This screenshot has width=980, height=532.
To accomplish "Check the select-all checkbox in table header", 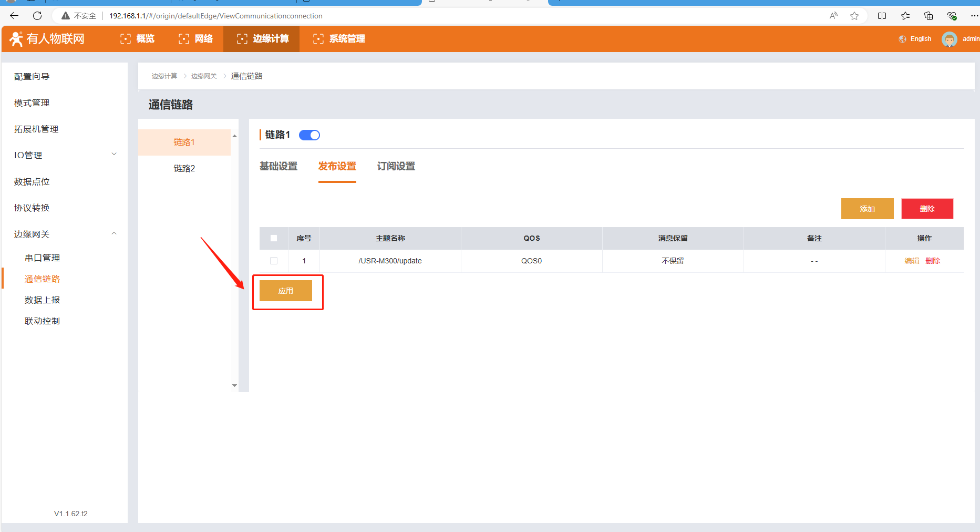I will click(274, 238).
